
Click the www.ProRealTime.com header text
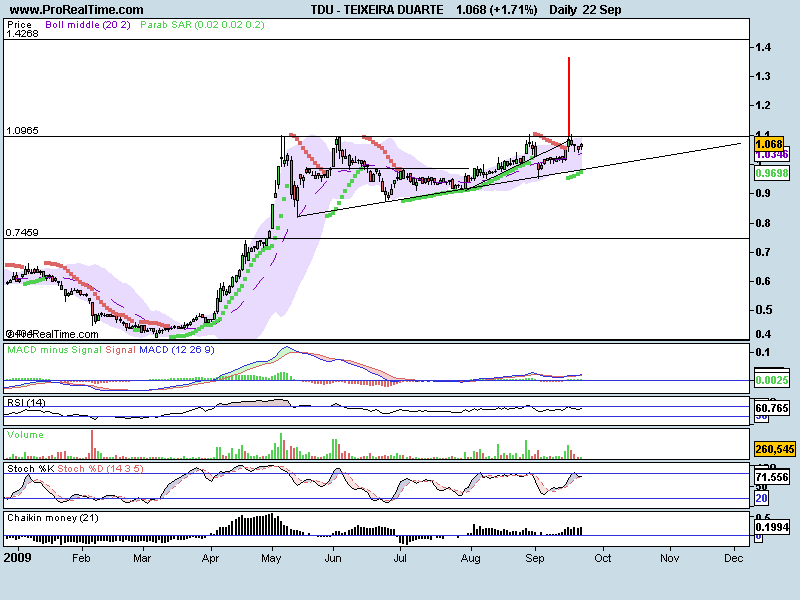77,10
